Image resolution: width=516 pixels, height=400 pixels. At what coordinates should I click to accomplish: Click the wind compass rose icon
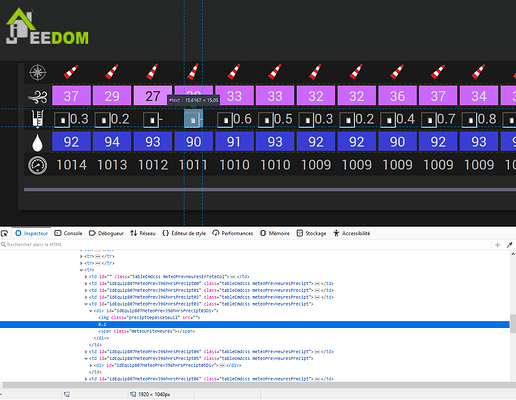click(37, 73)
